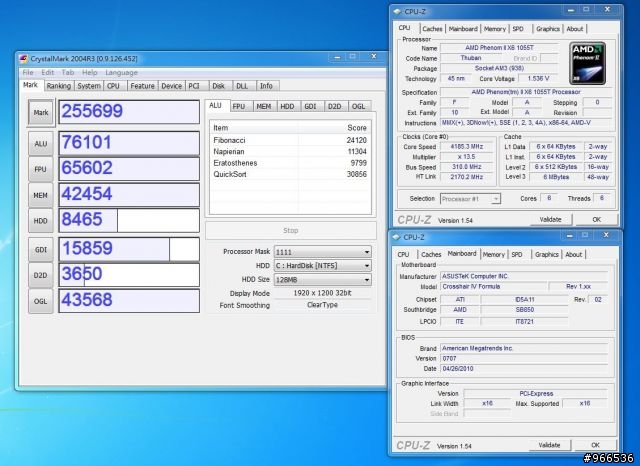Open About tab in upper CPU-Z window
The height and width of the screenshot is (466, 640).
tap(575, 29)
